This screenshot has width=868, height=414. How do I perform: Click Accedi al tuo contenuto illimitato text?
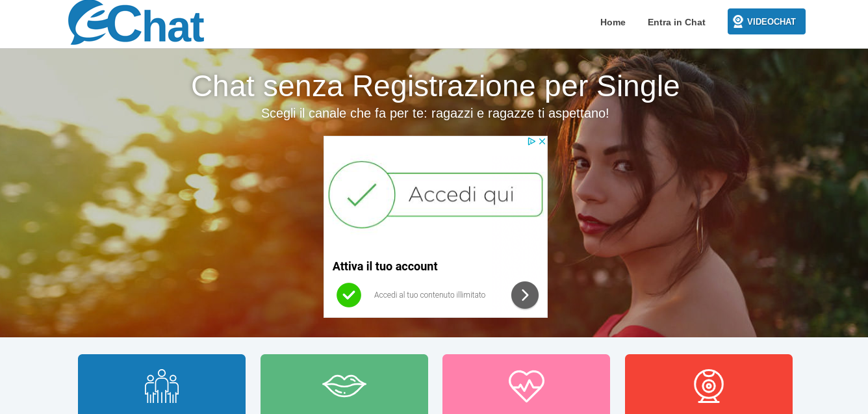coord(429,295)
